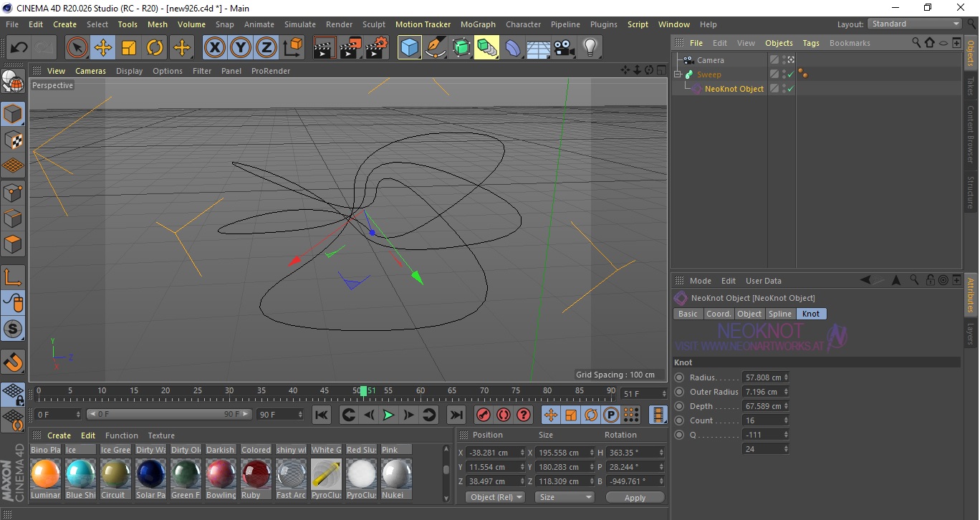980x520 pixels.
Task: Click the Undo arrow icon
Action: coord(19,48)
